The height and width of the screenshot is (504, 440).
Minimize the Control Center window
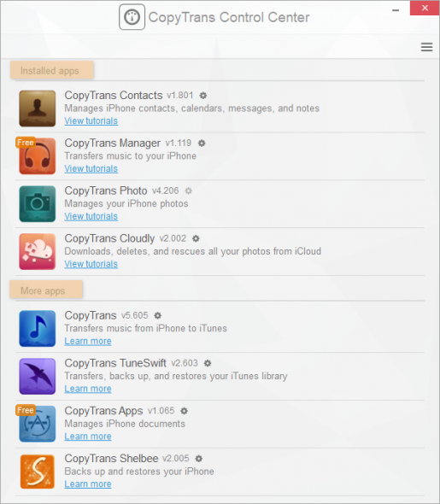click(x=396, y=10)
